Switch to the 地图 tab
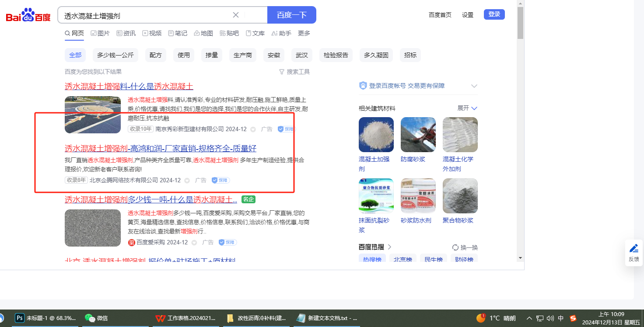Image resolution: width=644 pixels, height=327 pixels. point(203,33)
